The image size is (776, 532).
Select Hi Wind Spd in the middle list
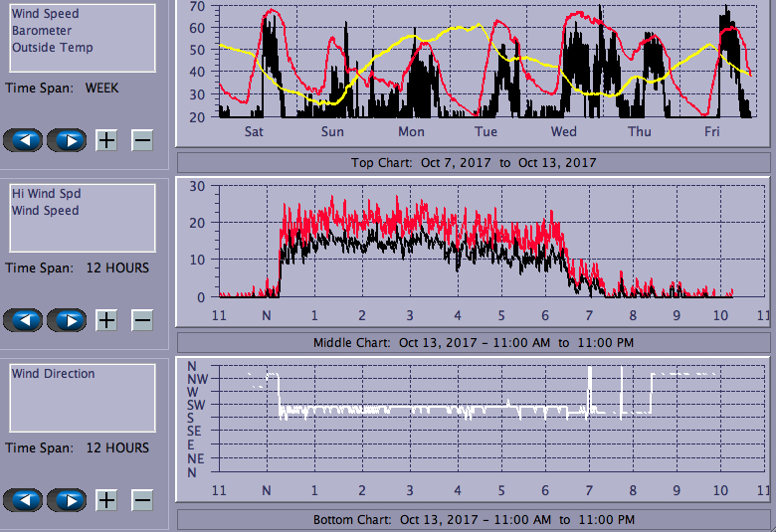[47, 194]
